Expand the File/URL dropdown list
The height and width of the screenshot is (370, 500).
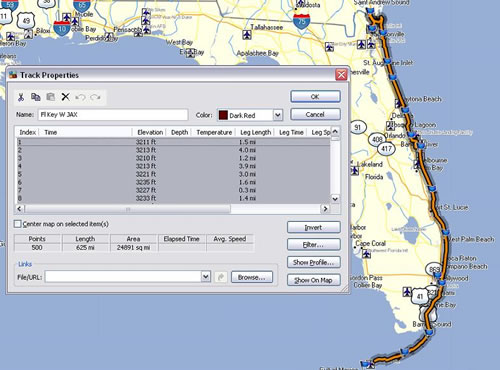tap(206, 276)
